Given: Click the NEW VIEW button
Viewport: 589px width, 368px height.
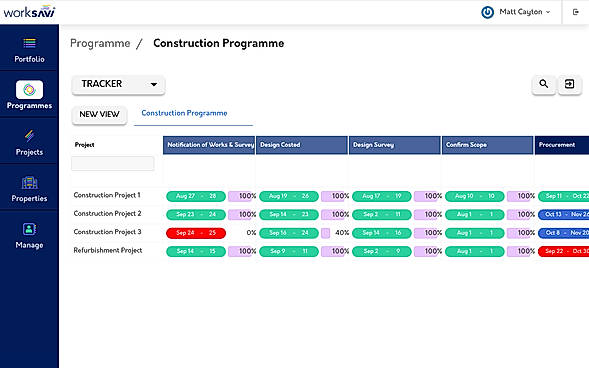Looking at the screenshot, I should [99, 114].
